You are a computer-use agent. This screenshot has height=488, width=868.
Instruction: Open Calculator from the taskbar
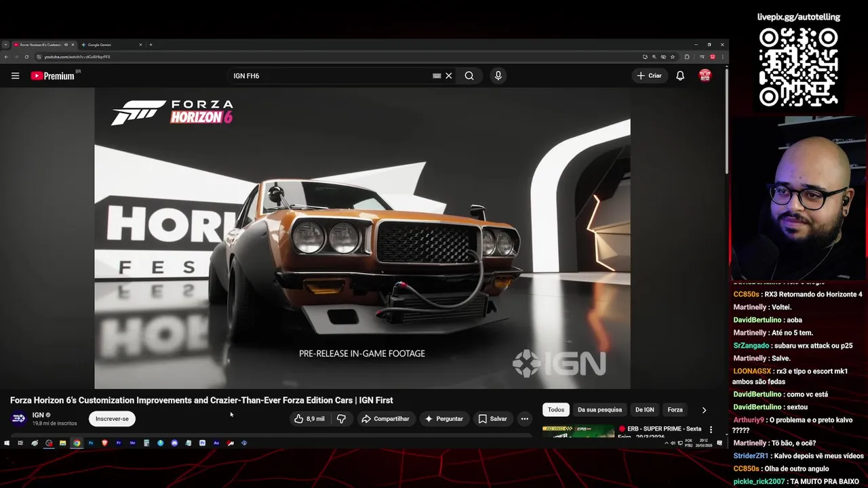146,443
